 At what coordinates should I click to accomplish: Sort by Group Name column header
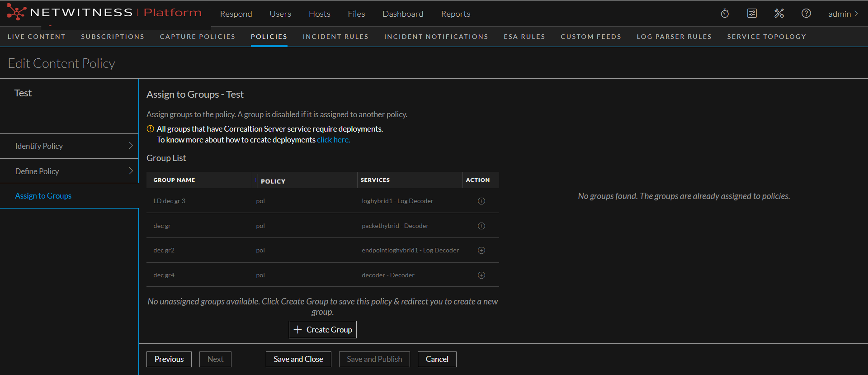[174, 180]
